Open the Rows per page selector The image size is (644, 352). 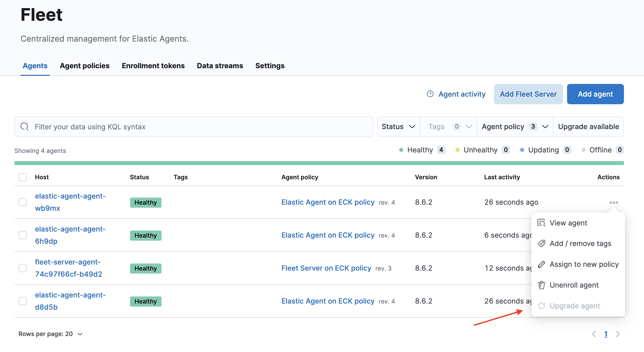click(51, 334)
